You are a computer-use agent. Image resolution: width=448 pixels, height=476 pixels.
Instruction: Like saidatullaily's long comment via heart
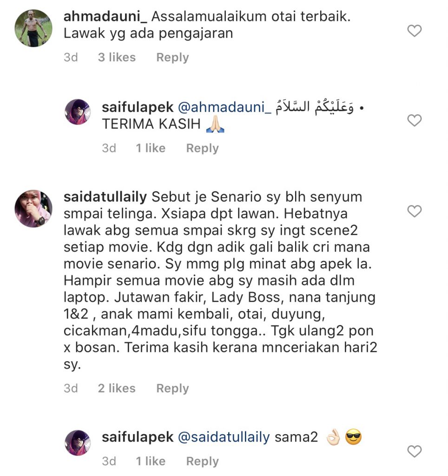coord(415,211)
